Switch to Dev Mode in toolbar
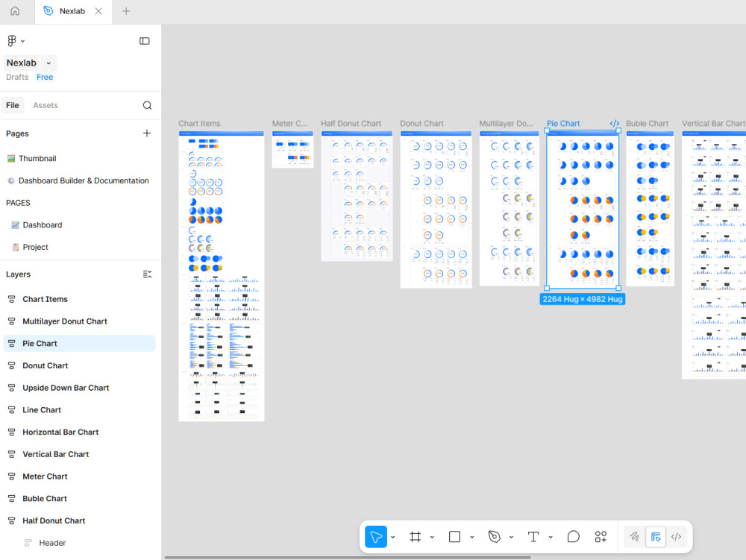This screenshot has height=560, width=746. (676, 537)
